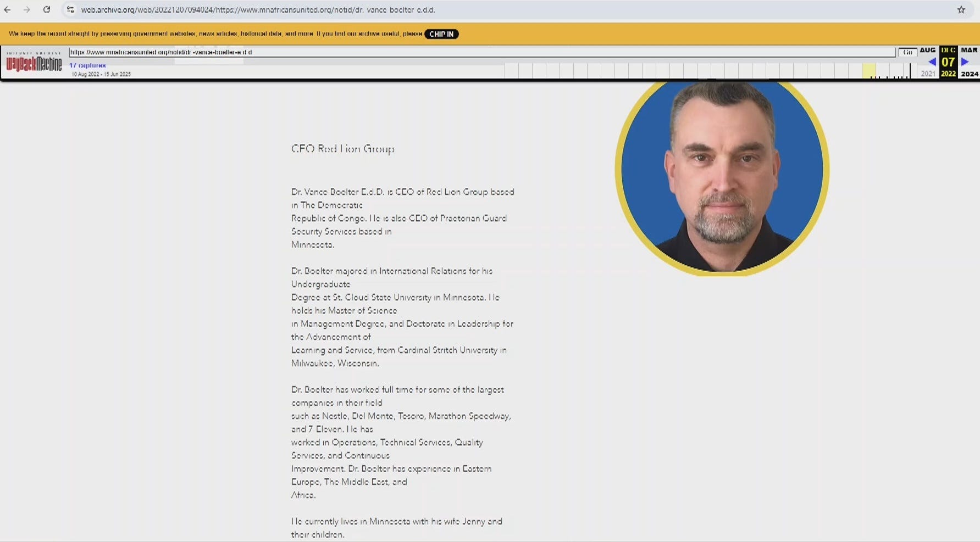The height and width of the screenshot is (542, 980).
Task: Click the browser back arrow
Action: click(7, 9)
